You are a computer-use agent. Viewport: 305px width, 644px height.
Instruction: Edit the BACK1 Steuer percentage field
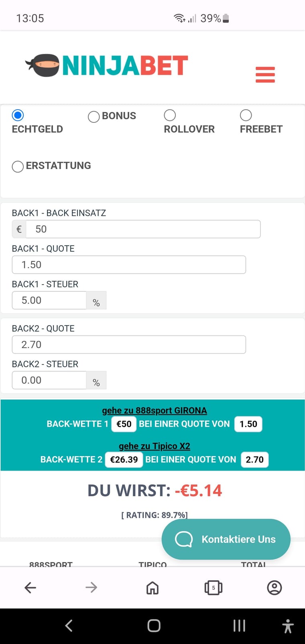(x=49, y=300)
